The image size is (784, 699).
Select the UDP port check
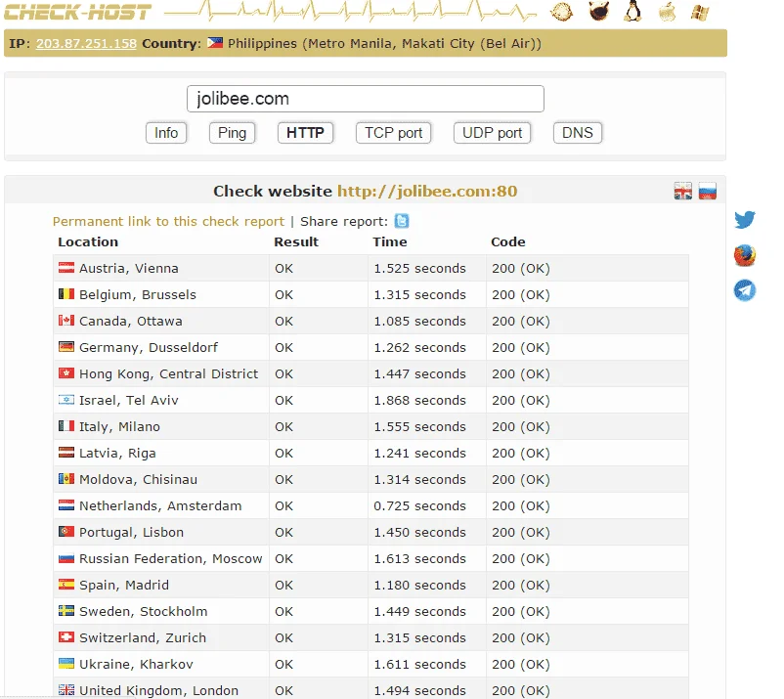click(x=492, y=133)
